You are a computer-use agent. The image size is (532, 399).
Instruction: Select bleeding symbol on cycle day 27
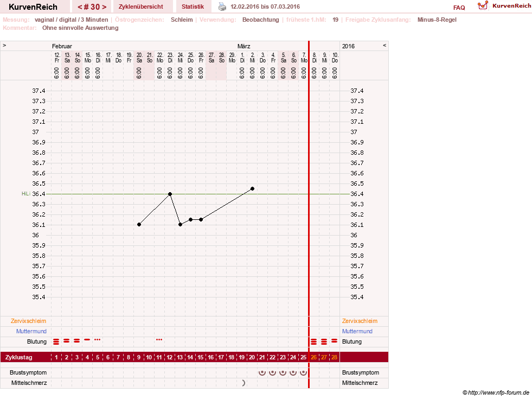pyautogui.click(x=324, y=341)
